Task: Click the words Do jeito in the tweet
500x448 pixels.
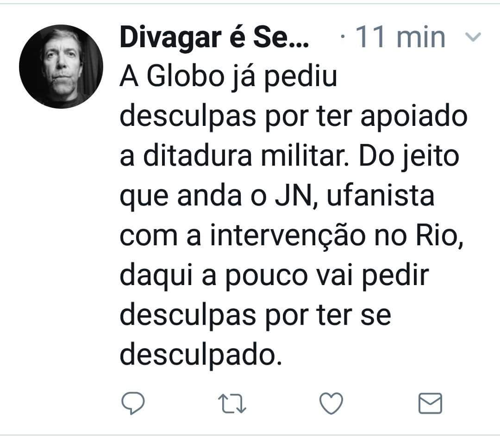Action: coord(409,156)
